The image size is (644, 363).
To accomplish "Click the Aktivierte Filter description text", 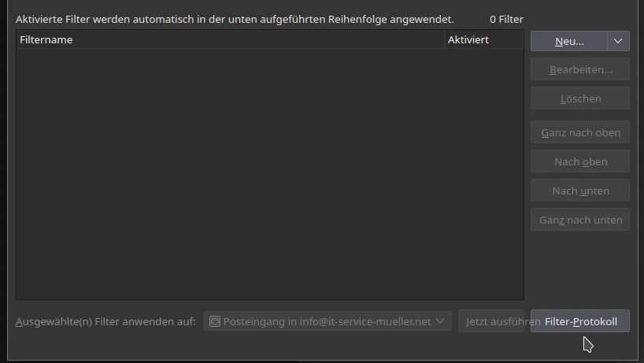I will pyautogui.click(x=235, y=20).
